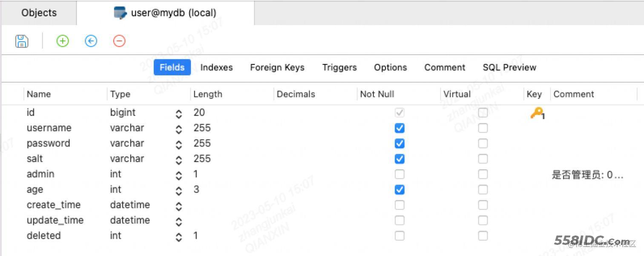Viewport: 644px width, 256px height.
Task: Toggle the Virtual checkbox for password
Action: point(483,143)
